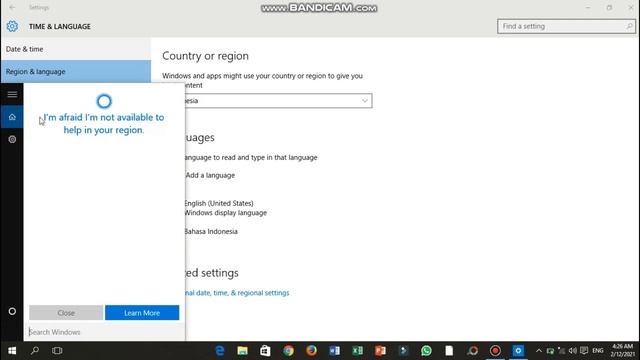Show hidden system tray icons
This screenshot has width=640, height=360.
539,351
